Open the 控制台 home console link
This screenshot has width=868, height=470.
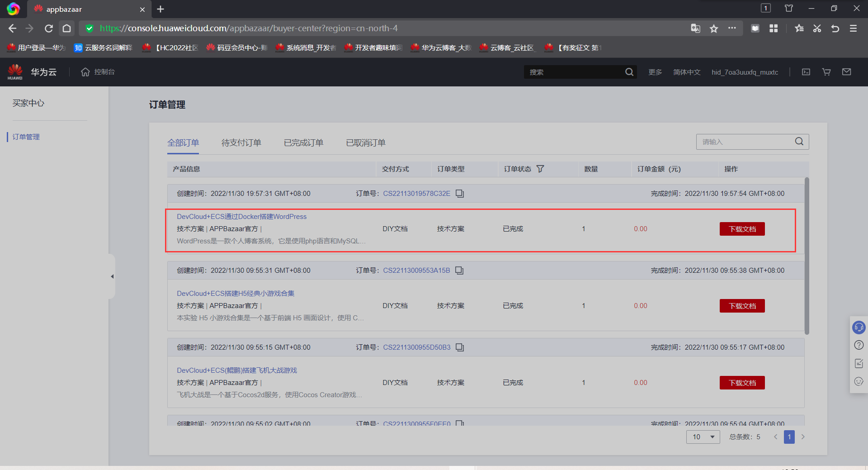point(98,72)
